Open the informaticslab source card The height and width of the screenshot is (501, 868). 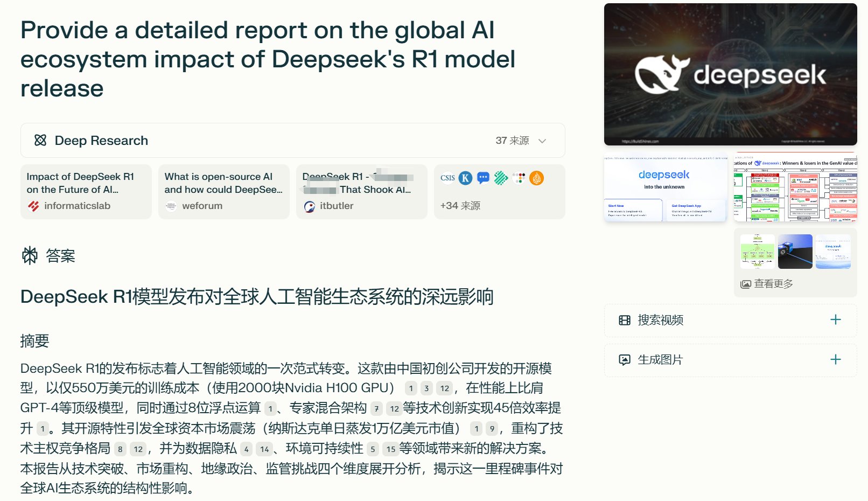click(86, 192)
